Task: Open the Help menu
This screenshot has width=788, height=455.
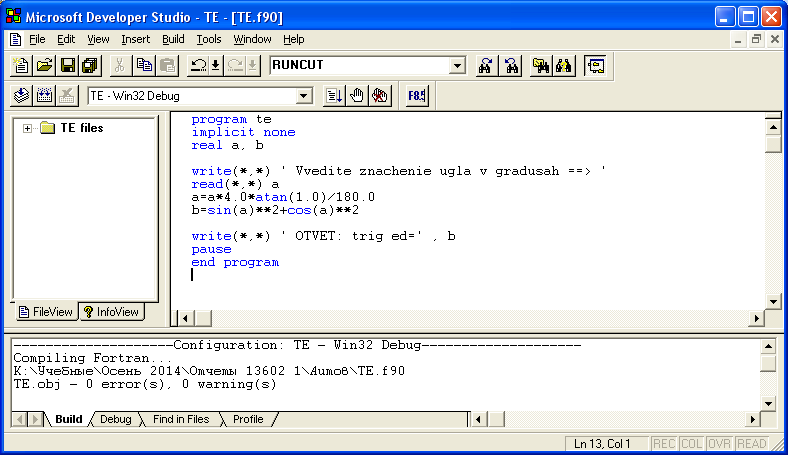Action: [293, 39]
